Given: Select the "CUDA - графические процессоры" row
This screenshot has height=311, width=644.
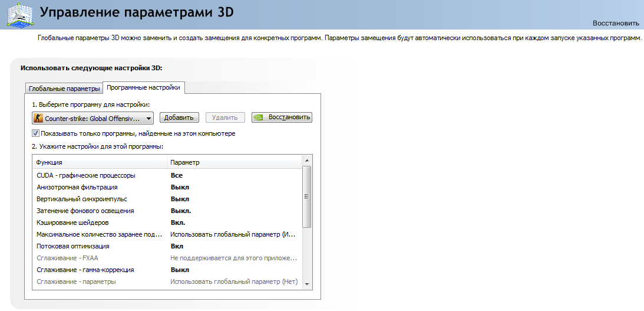Looking at the screenshot, I should coord(167,175).
